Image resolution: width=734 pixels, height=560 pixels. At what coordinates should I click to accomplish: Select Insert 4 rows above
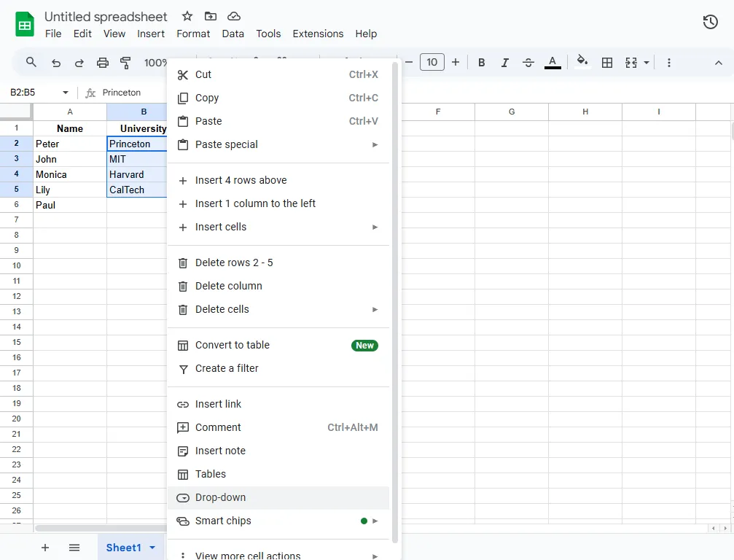tap(278, 180)
